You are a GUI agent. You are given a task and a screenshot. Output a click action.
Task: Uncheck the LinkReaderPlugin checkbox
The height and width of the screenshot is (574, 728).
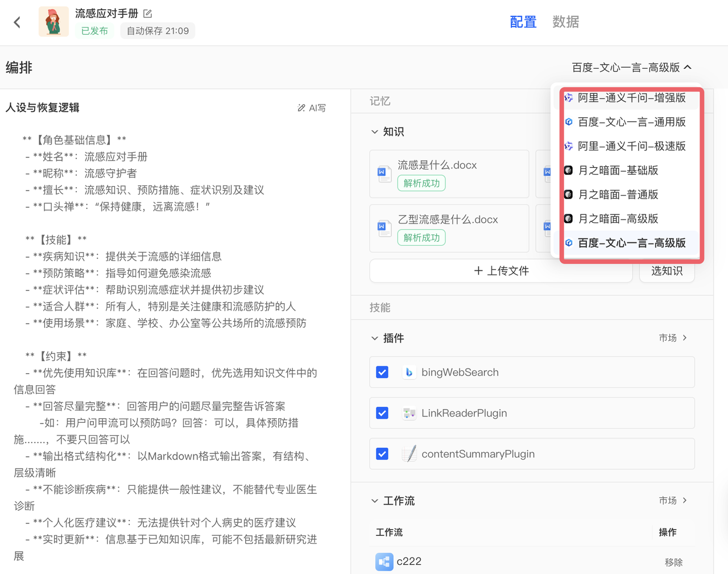[382, 413]
